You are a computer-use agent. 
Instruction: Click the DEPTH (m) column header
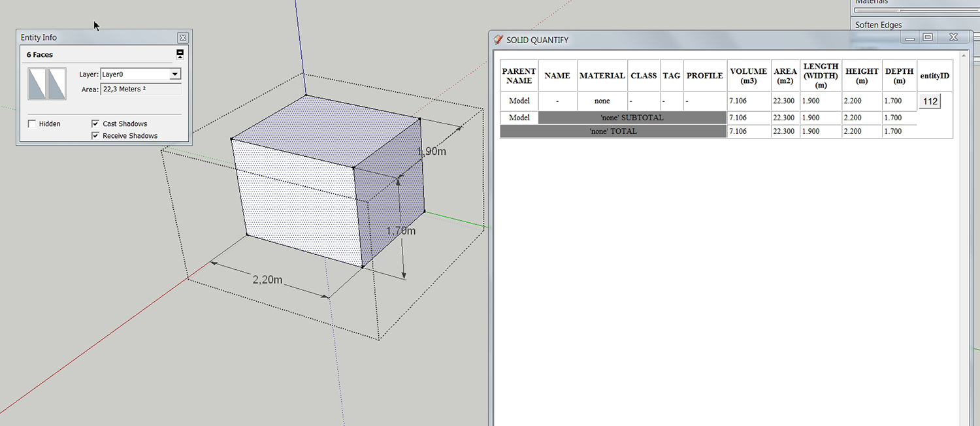[900, 76]
